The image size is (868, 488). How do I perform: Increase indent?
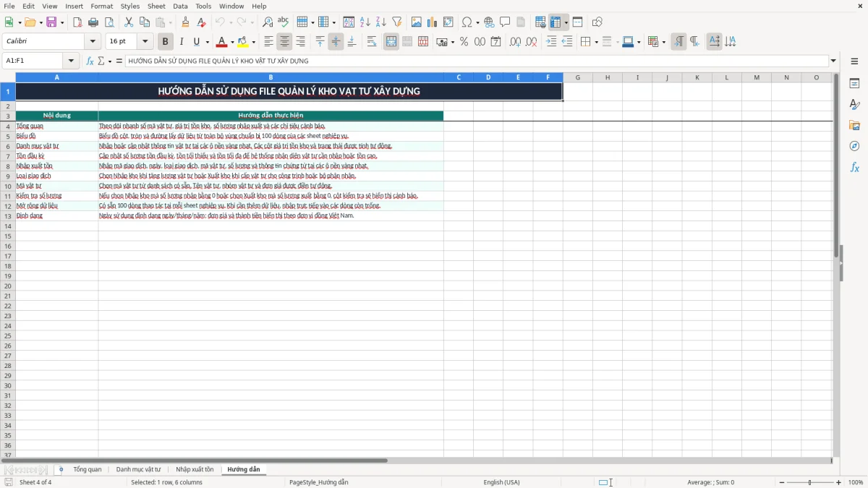(x=551, y=42)
